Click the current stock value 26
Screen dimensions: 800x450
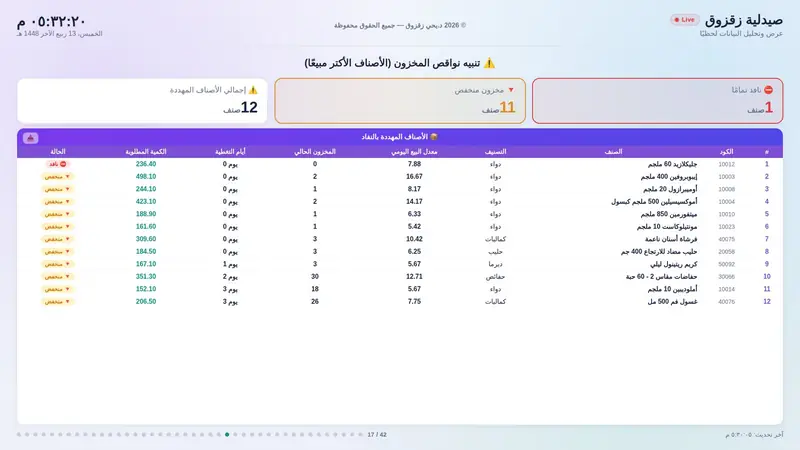[x=315, y=302]
